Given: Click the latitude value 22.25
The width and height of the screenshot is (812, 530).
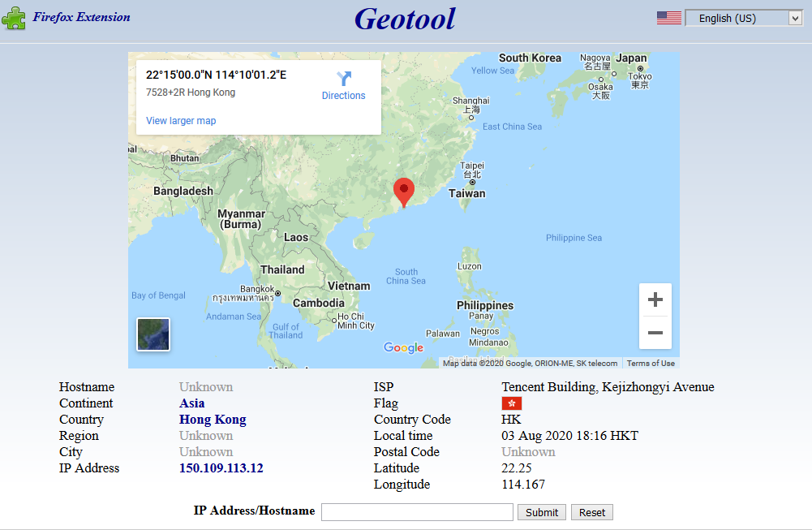Looking at the screenshot, I should [516, 468].
